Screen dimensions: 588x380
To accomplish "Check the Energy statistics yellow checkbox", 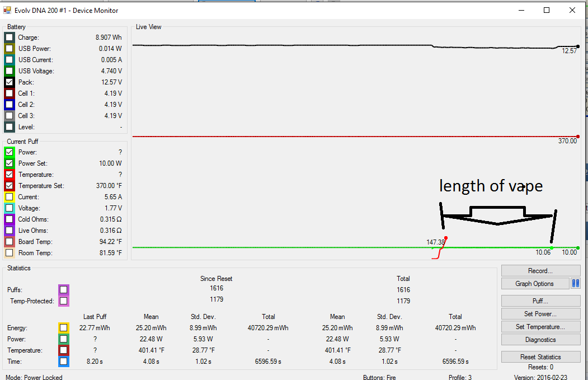I will (64, 328).
